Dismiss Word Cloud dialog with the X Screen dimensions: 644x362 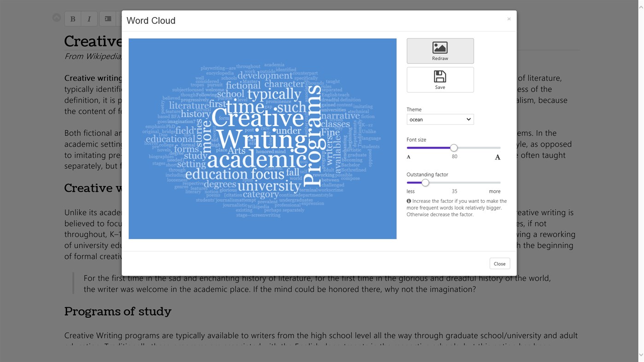[x=509, y=19]
